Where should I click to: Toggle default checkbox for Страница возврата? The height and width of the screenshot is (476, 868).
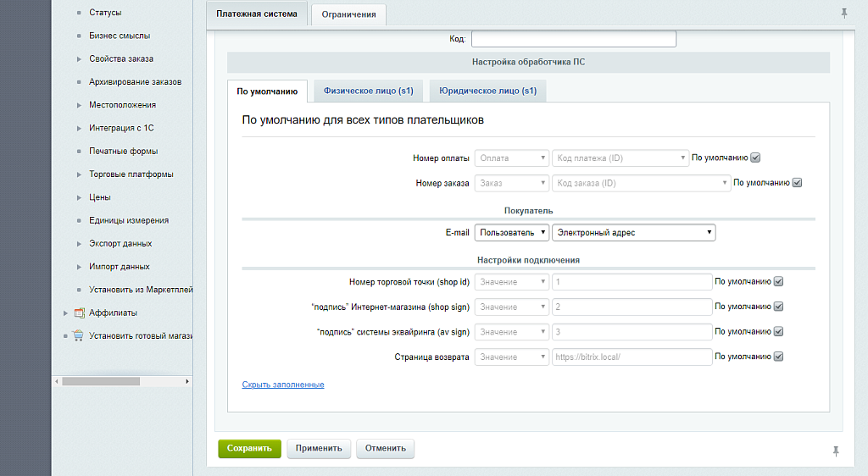point(778,357)
